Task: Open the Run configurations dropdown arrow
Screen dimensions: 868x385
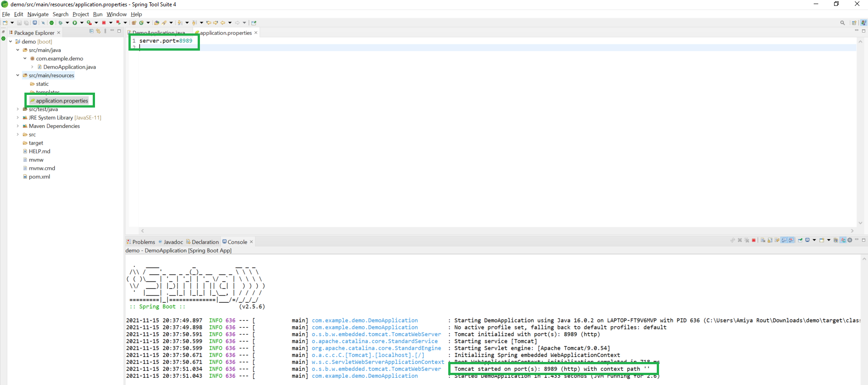Action: [82, 23]
